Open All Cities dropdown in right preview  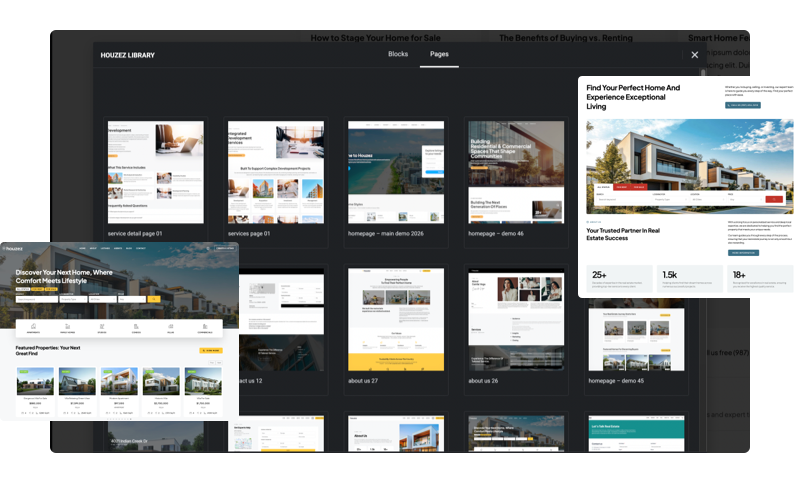point(708,199)
